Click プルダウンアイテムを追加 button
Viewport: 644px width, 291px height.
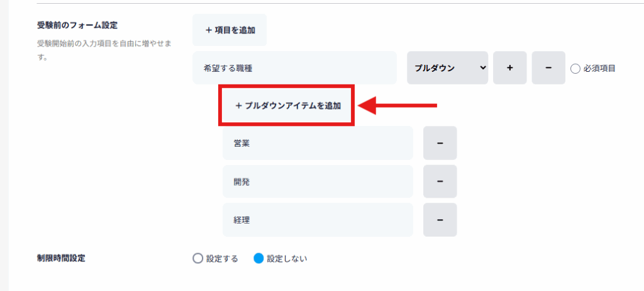coord(287,106)
